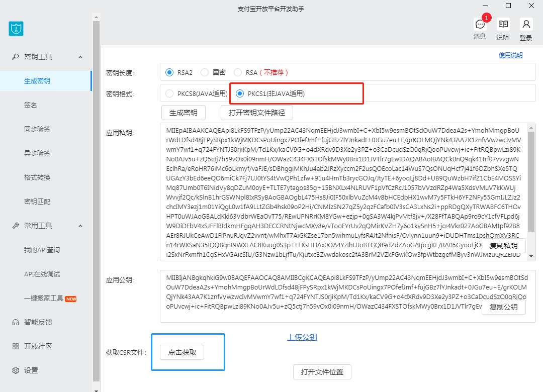Open 一键搬家工具 in the sidebar
Viewport: 543px width, 392px height.
tap(44, 298)
